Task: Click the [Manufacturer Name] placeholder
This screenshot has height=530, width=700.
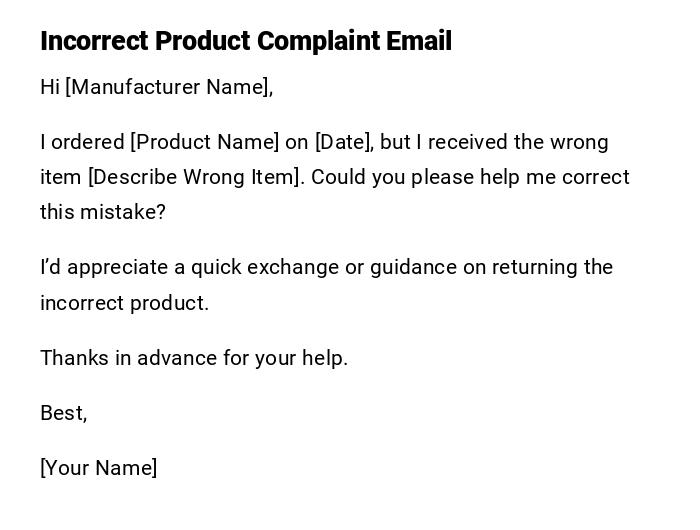Action: [168, 87]
